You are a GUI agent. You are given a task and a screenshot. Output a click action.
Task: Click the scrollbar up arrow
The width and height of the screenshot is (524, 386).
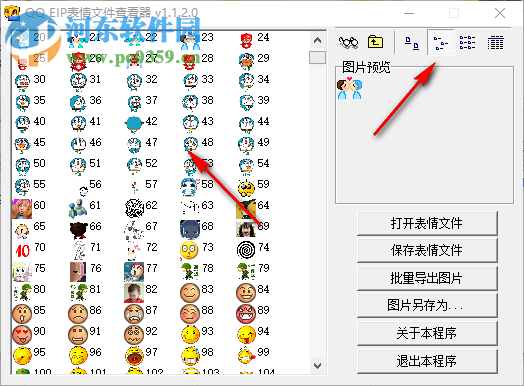tap(317, 41)
